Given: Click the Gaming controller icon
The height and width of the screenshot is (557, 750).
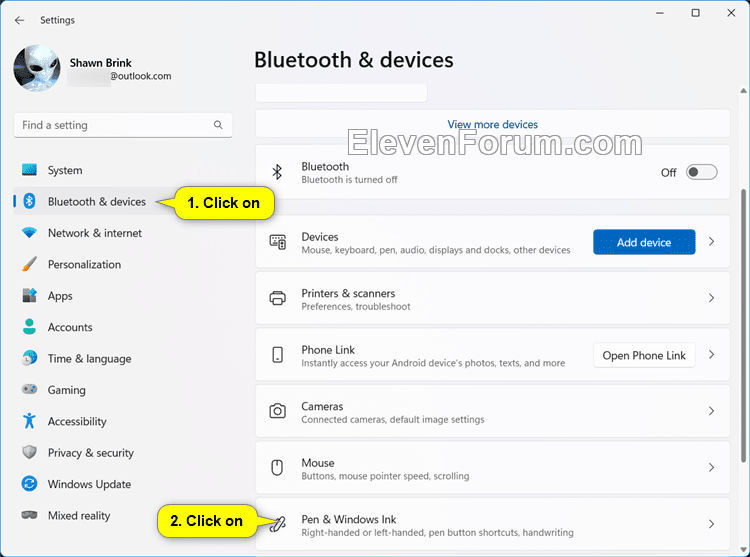Looking at the screenshot, I should (29, 389).
